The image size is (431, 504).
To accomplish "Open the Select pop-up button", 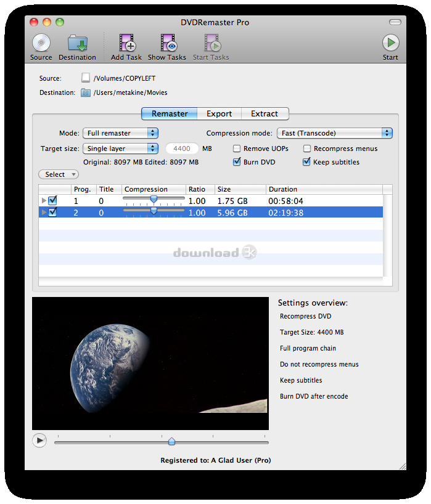I will point(59,174).
